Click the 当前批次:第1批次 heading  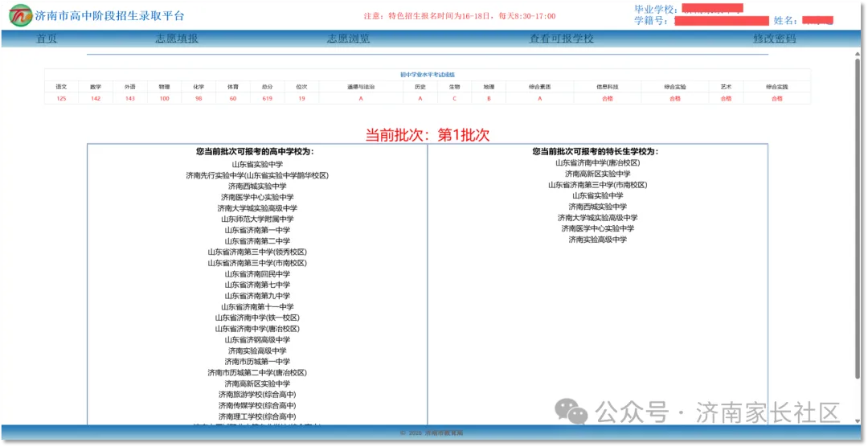[428, 135]
